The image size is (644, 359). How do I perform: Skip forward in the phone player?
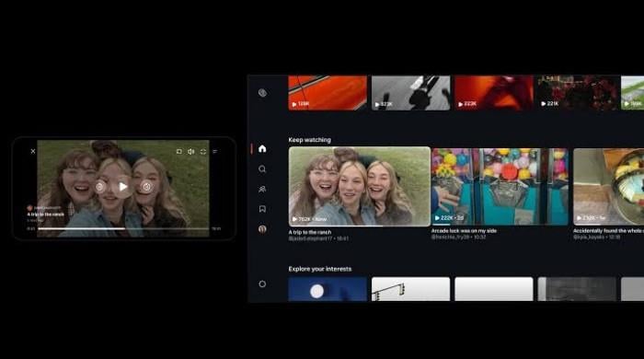point(146,187)
